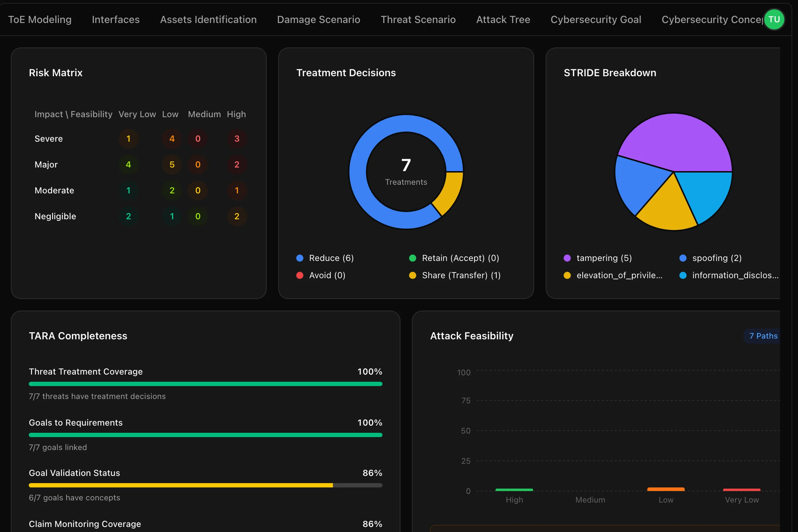Click the yellow Share donut segment
This screenshot has height=532, width=798.
coord(449,192)
